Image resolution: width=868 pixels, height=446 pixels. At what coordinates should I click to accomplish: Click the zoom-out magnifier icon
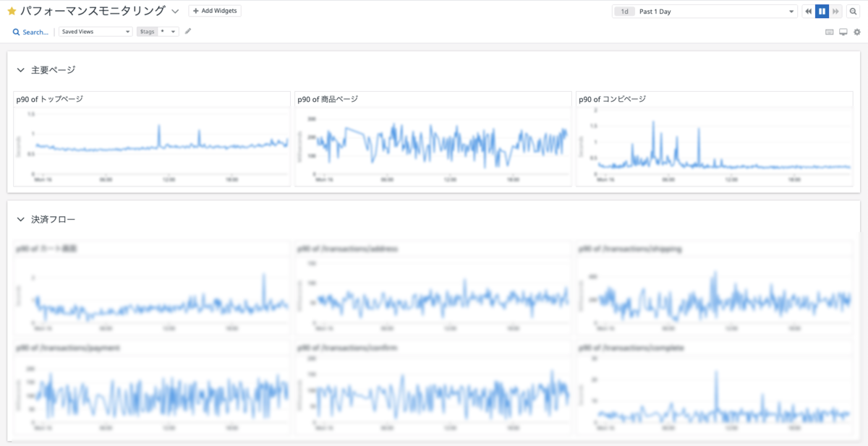854,12
